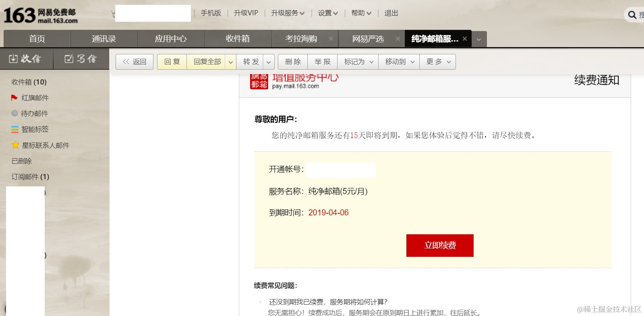Click the starred contacts star icon
Screen dimensions: 644x316
point(15,145)
